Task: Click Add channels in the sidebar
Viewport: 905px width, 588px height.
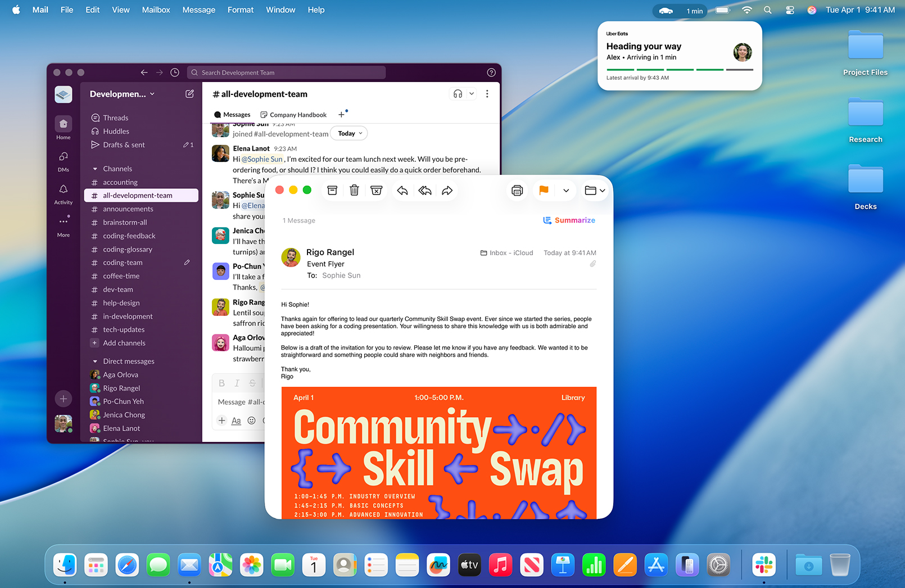Action: (124, 343)
